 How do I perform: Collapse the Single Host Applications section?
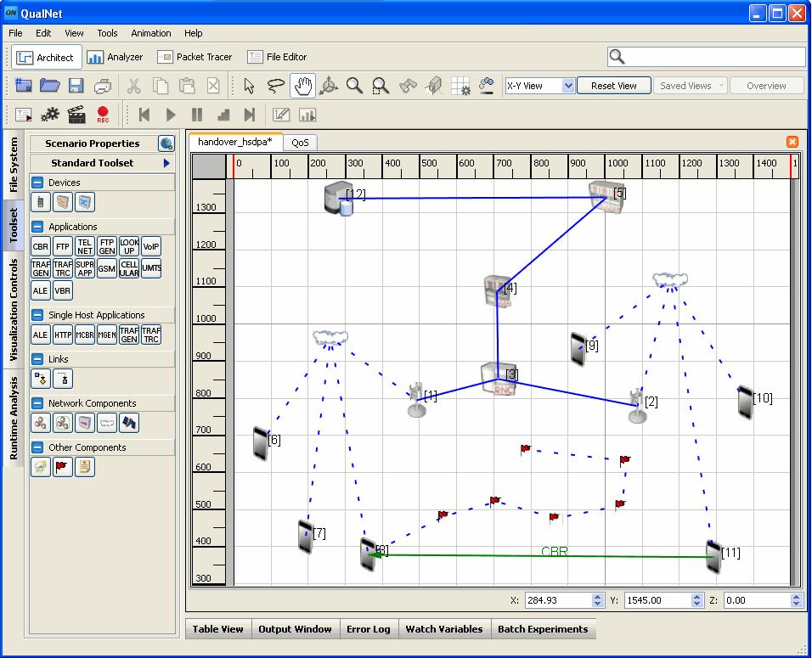(x=37, y=315)
